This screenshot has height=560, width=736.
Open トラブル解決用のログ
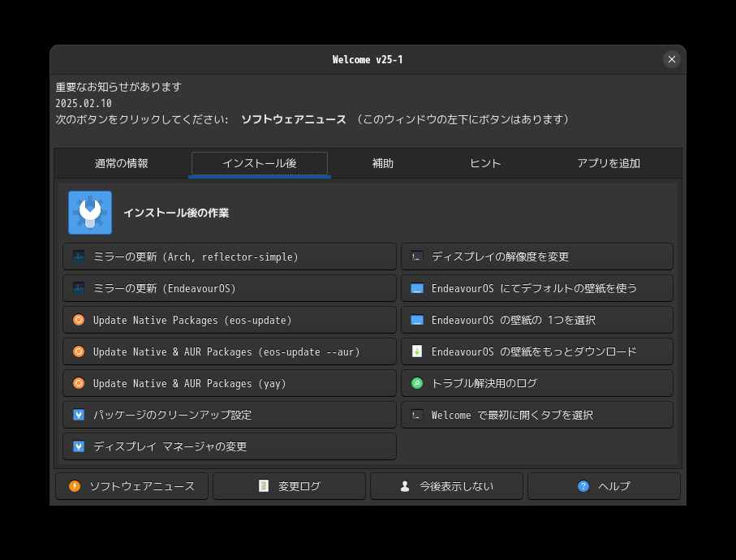click(537, 383)
